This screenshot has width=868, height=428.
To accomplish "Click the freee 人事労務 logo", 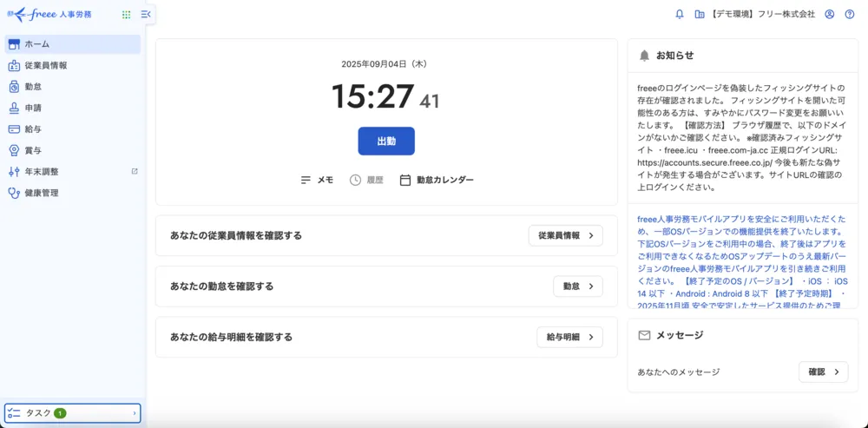I will point(49,15).
